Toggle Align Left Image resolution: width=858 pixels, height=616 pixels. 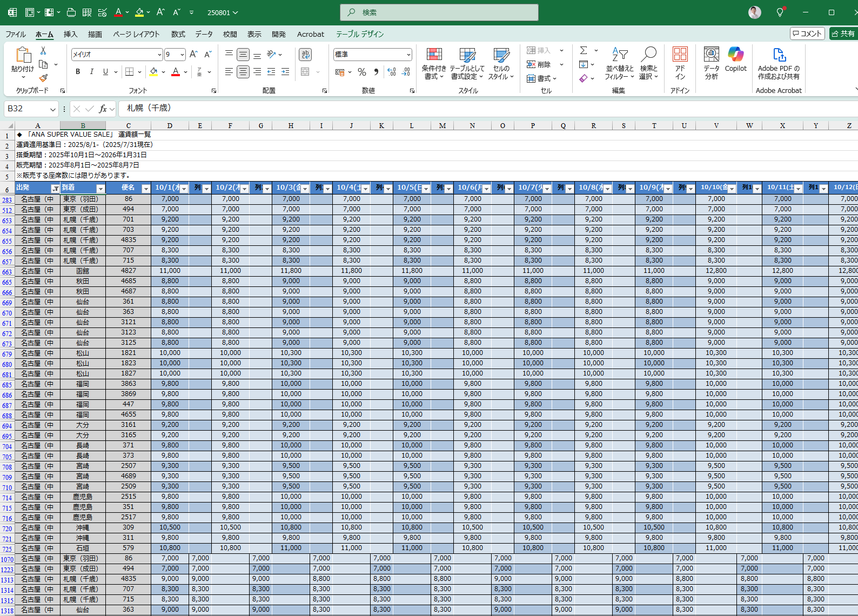click(229, 72)
